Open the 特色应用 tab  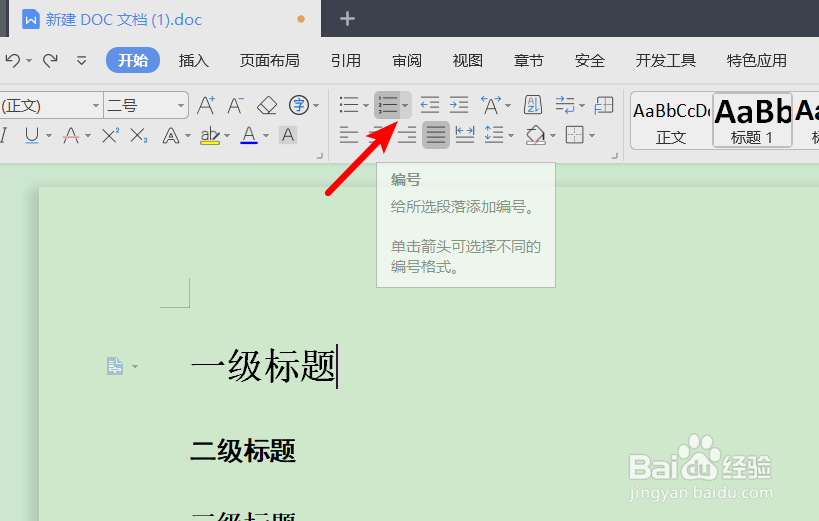tap(756, 61)
